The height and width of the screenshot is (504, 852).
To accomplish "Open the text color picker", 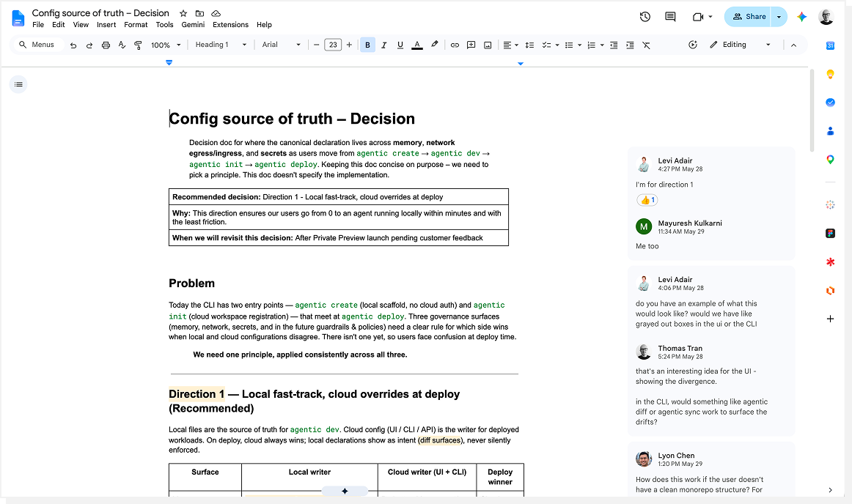I will [x=416, y=45].
